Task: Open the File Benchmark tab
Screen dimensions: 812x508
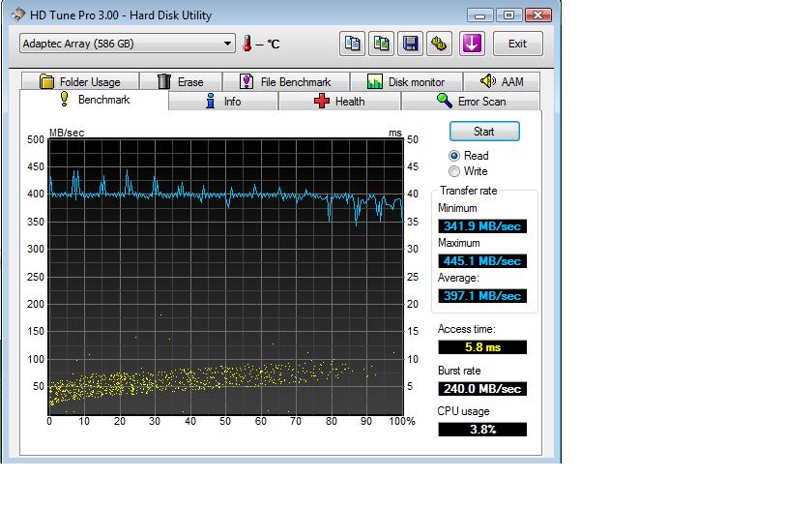Action: (x=286, y=82)
